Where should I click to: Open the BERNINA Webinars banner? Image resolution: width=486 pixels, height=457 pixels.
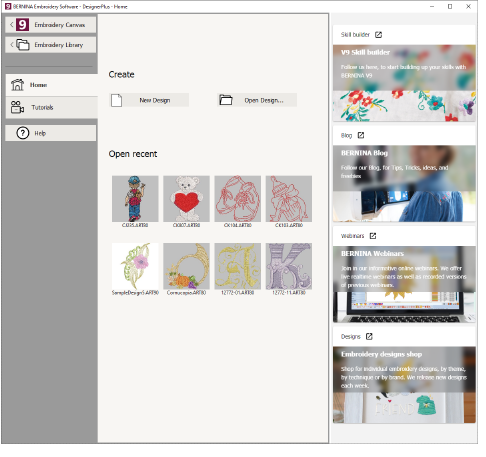404,284
